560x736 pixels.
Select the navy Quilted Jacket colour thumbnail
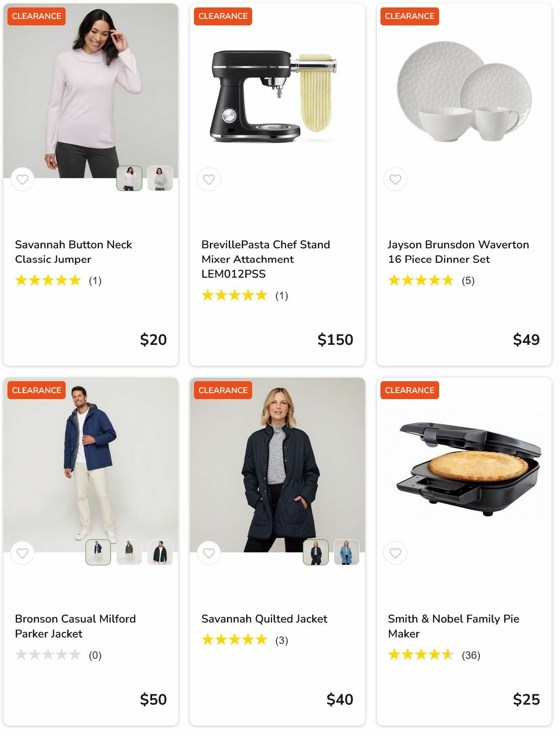(x=316, y=552)
